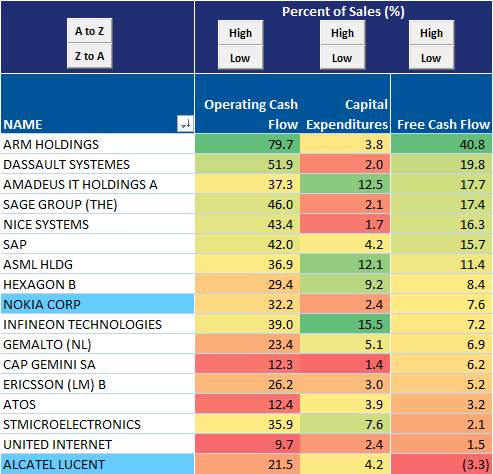Select Nice Systems capital expenditures 1.7
This screenshot has width=493, height=474.
(x=345, y=224)
